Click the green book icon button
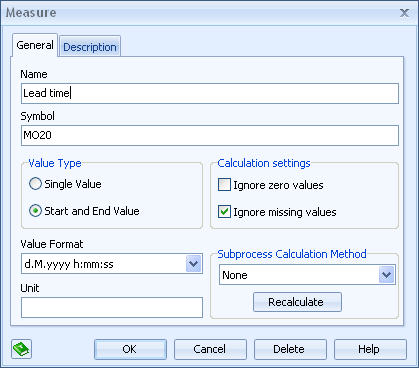 pos(21,349)
